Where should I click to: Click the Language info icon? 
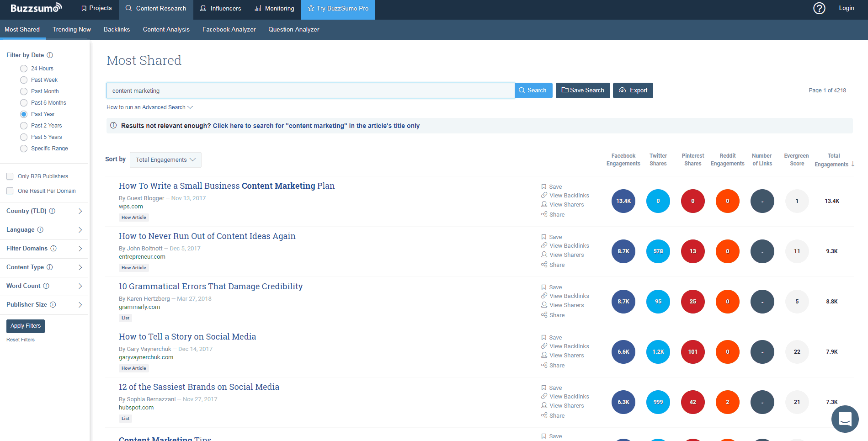point(40,229)
